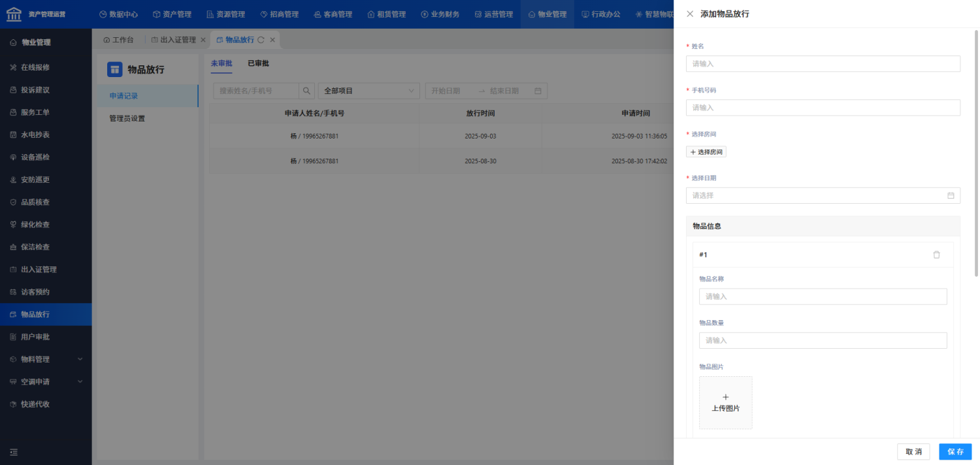Expand 空调申请 submenu
Screen dimensions: 980x465
46,381
